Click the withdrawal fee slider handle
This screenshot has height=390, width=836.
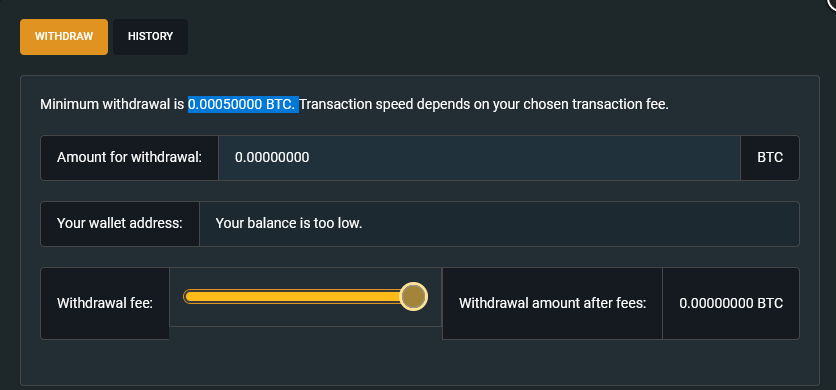[x=413, y=297]
